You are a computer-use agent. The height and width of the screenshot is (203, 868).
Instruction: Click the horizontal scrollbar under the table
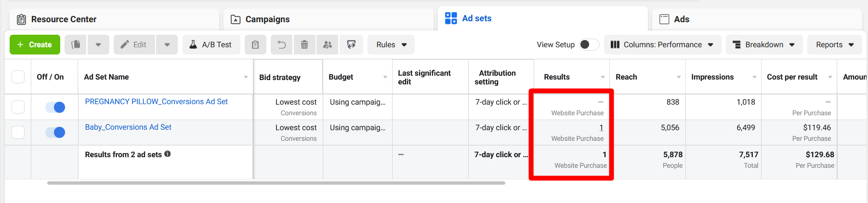tap(276, 183)
